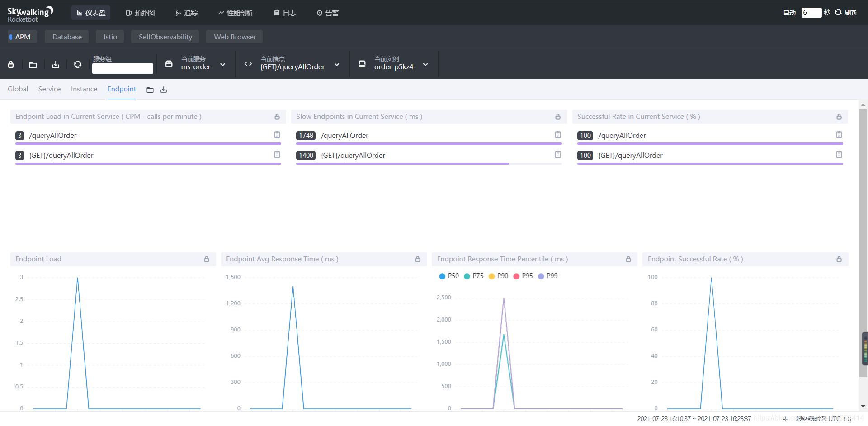Click the reload circular-arrow icon in toolbar
The width and height of the screenshot is (868, 426).
point(78,65)
